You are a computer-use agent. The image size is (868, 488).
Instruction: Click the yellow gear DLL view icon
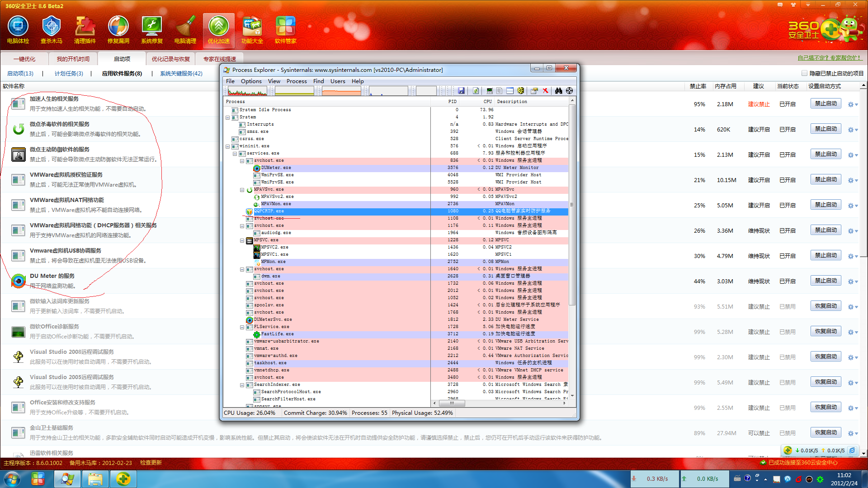[x=521, y=91]
